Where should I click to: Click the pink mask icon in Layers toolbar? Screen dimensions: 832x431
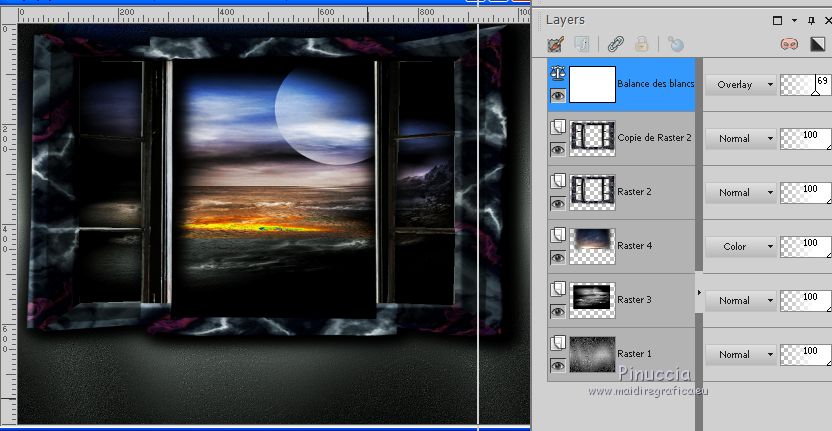[x=789, y=44]
